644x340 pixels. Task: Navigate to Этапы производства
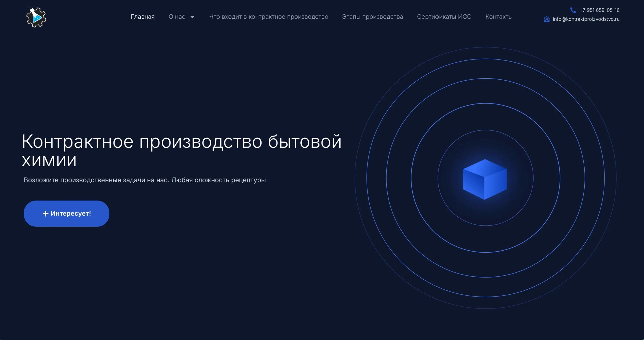pyautogui.click(x=372, y=17)
